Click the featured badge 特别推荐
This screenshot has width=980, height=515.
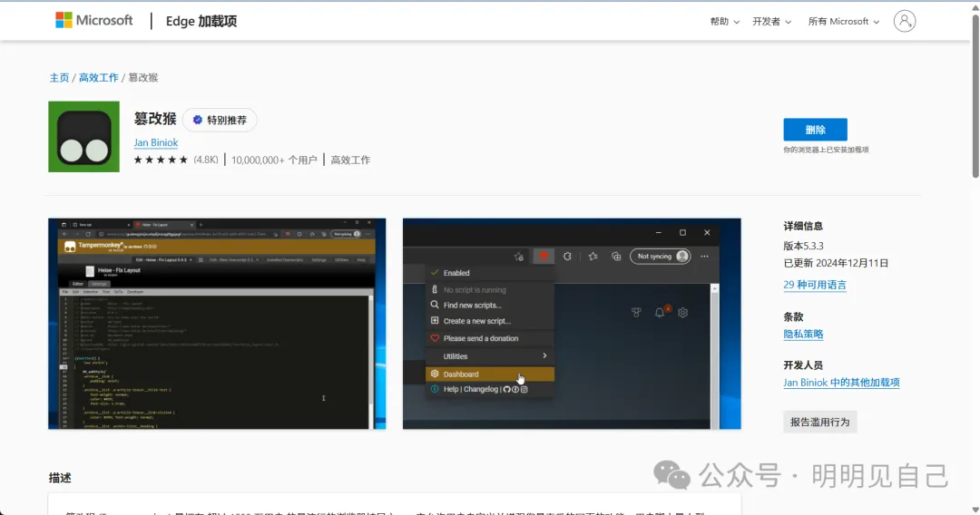[220, 120]
